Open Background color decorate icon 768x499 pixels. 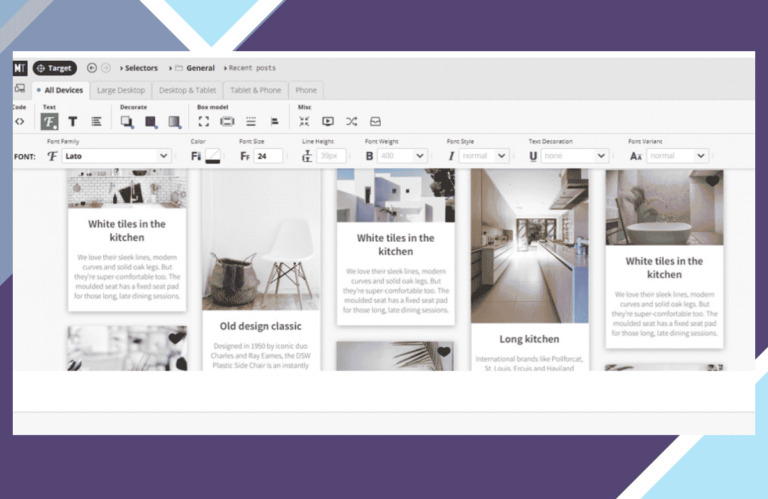(150, 121)
